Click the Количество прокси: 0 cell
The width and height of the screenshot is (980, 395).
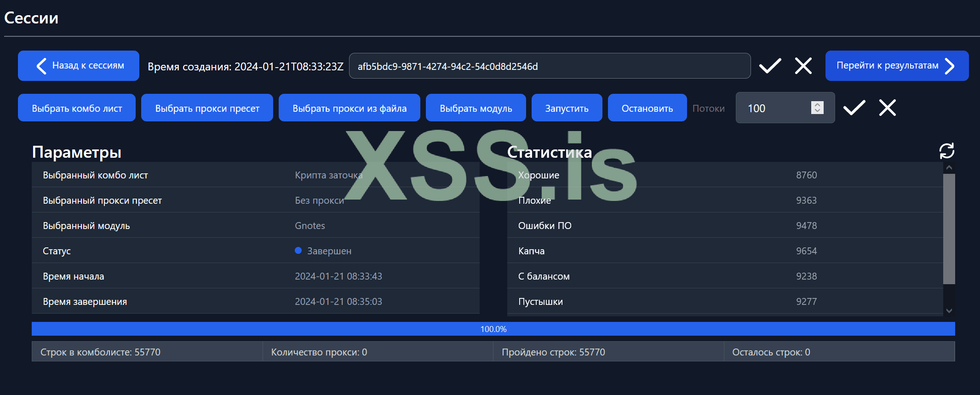pos(378,352)
